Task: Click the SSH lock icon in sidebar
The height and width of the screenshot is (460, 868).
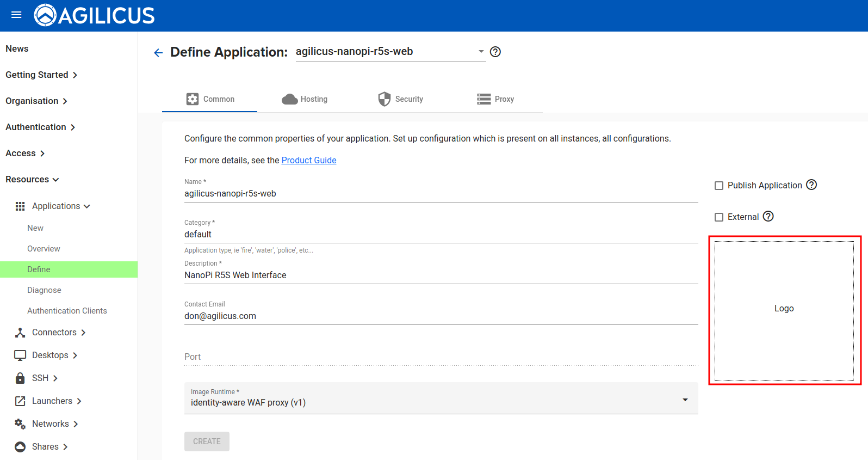Action: pyautogui.click(x=20, y=378)
